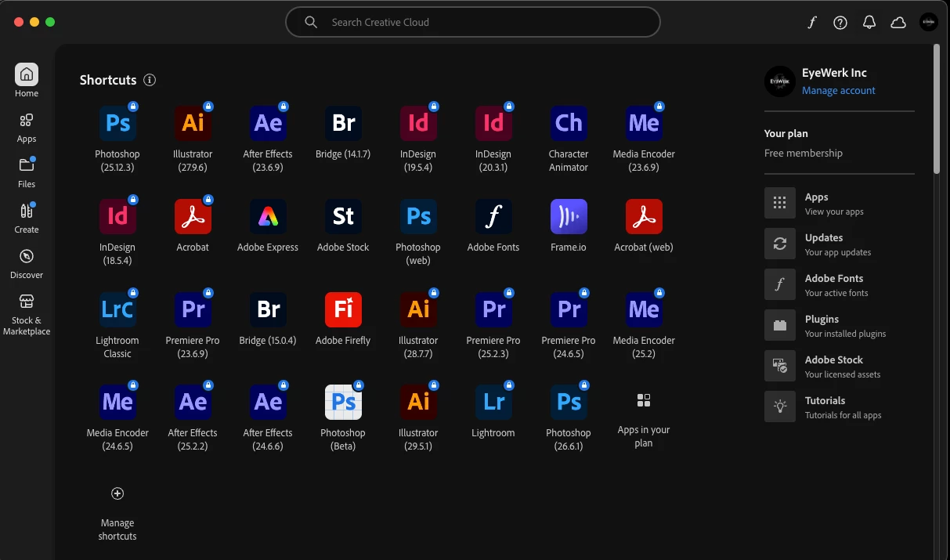Open Photoshop (web) shortcut
The width and height of the screenshot is (950, 560).
pyautogui.click(x=418, y=216)
